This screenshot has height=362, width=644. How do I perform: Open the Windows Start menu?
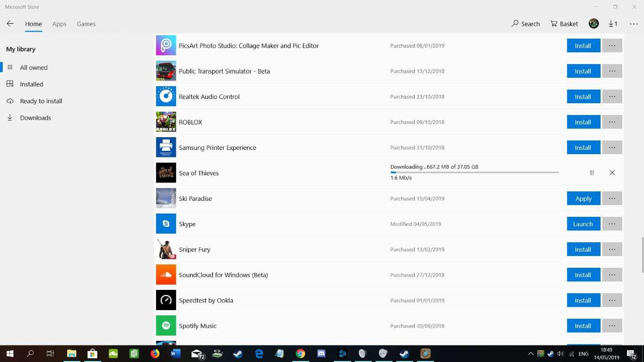click(9, 353)
